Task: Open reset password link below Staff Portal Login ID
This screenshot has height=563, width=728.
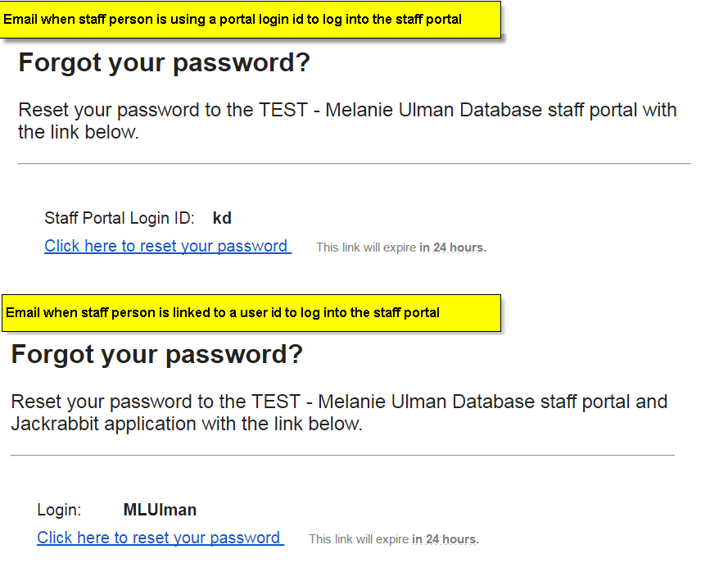Action: 168,246
